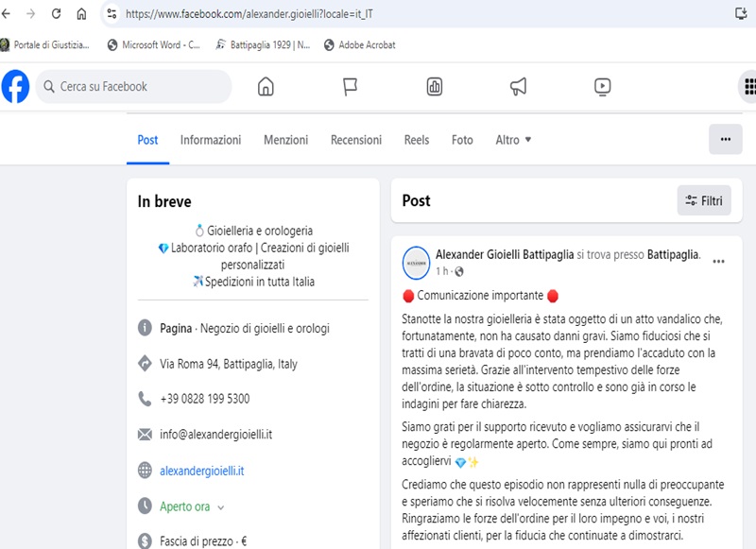Switch to the Informazioni tab
This screenshot has height=549, width=756.
(211, 140)
